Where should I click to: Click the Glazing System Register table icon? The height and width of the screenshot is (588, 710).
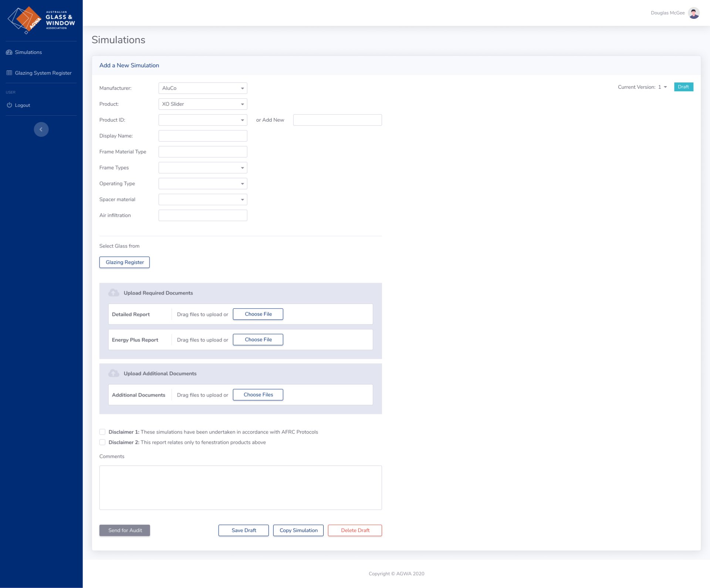click(9, 73)
